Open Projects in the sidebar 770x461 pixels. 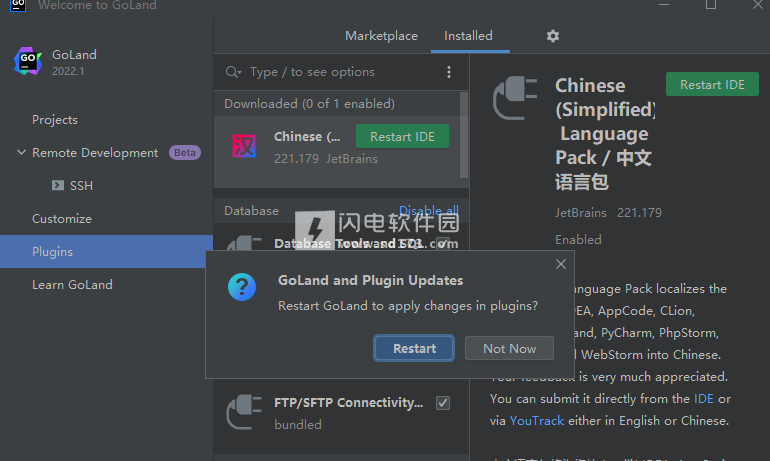(x=55, y=120)
